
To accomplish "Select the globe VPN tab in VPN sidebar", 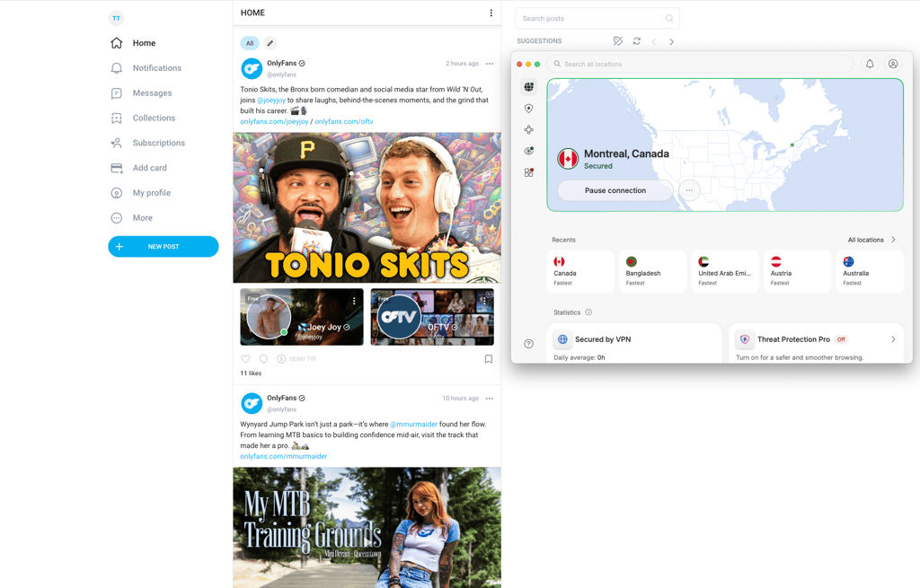I will click(x=528, y=87).
